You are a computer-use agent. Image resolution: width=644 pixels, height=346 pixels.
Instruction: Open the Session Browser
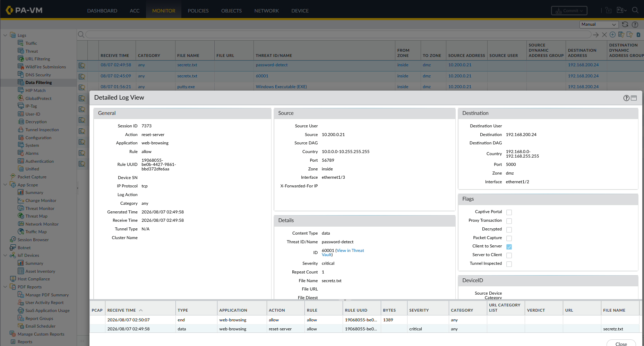click(x=33, y=240)
